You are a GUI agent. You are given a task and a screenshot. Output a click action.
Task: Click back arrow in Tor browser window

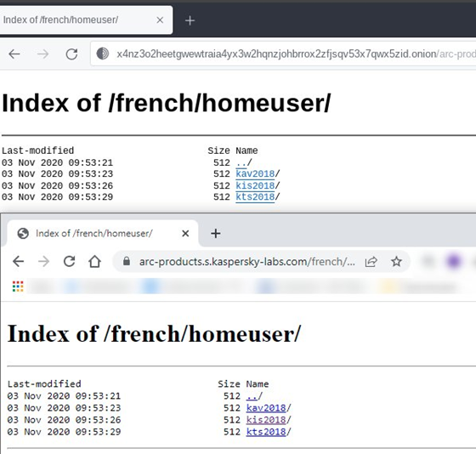coord(14,54)
